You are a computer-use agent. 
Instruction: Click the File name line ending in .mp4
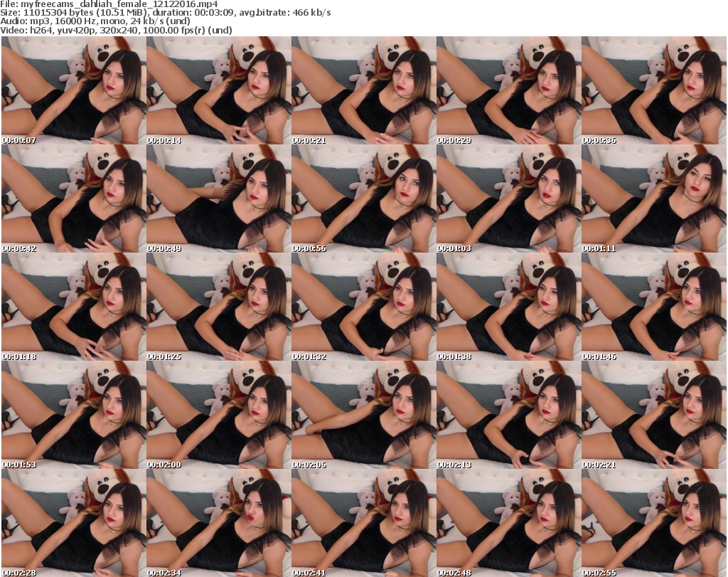[109, 4]
